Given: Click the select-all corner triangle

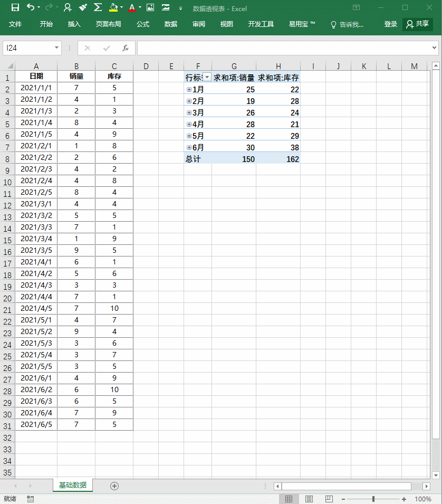Looking at the screenshot, I should (10, 66).
